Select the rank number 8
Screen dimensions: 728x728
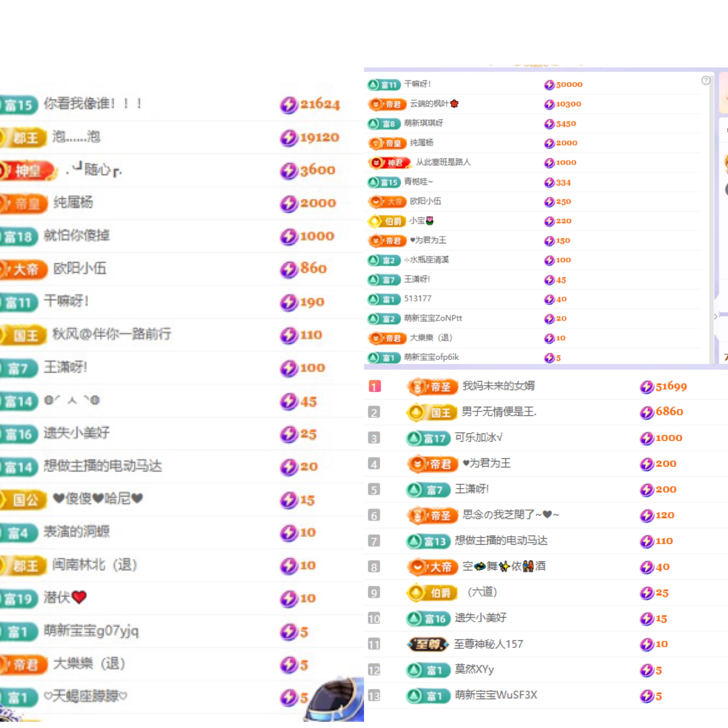tap(374, 567)
